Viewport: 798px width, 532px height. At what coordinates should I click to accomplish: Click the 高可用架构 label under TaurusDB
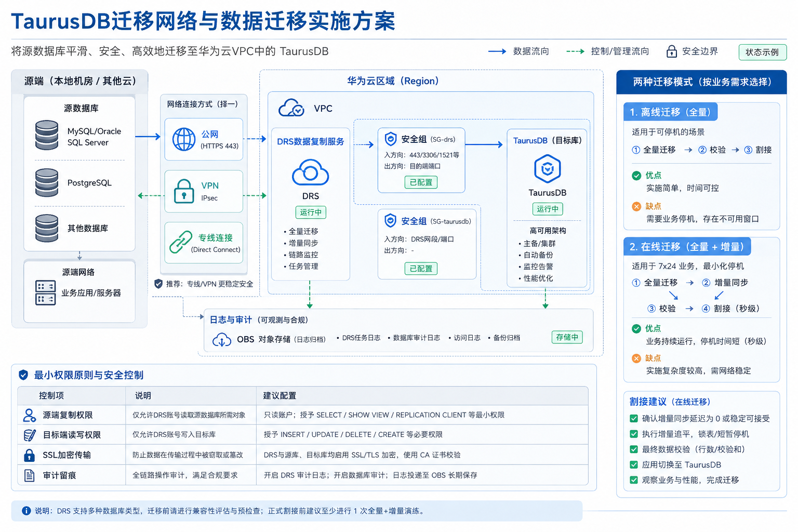click(x=548, y=231)
